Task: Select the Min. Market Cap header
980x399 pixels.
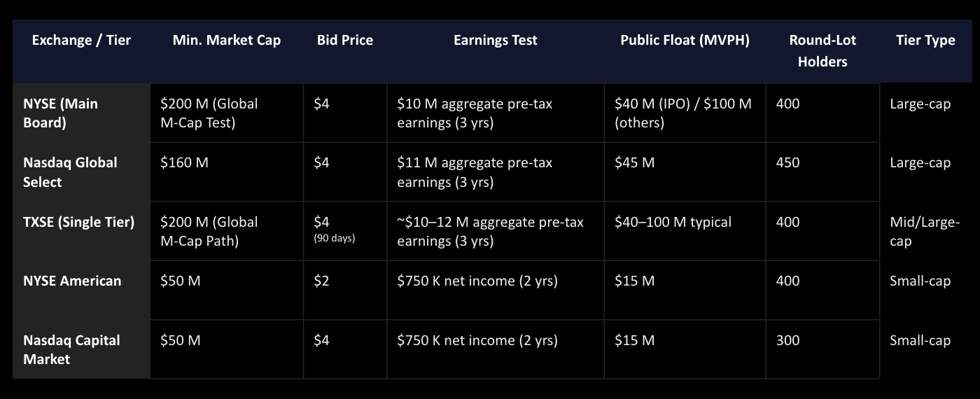Action: coord(227,41)
